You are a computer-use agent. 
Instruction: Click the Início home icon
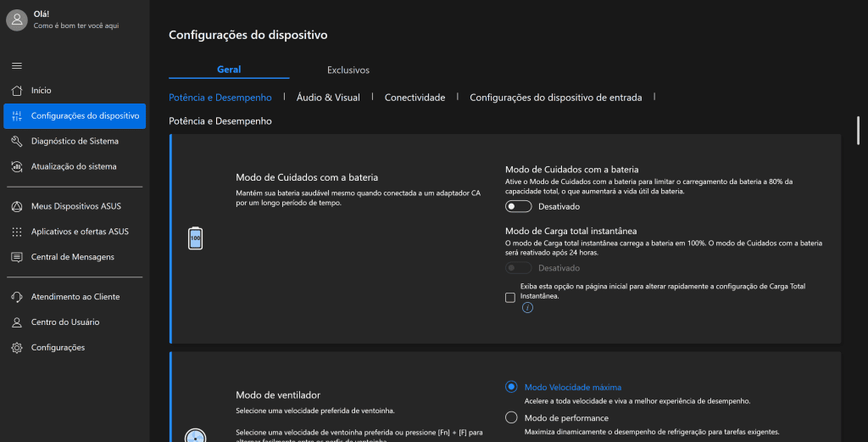pyautogui.click(x=17, y=90)
